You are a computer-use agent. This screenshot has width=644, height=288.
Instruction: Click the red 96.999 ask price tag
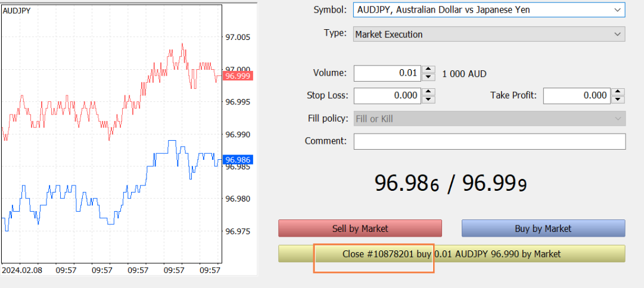click(x=238, y=76)
